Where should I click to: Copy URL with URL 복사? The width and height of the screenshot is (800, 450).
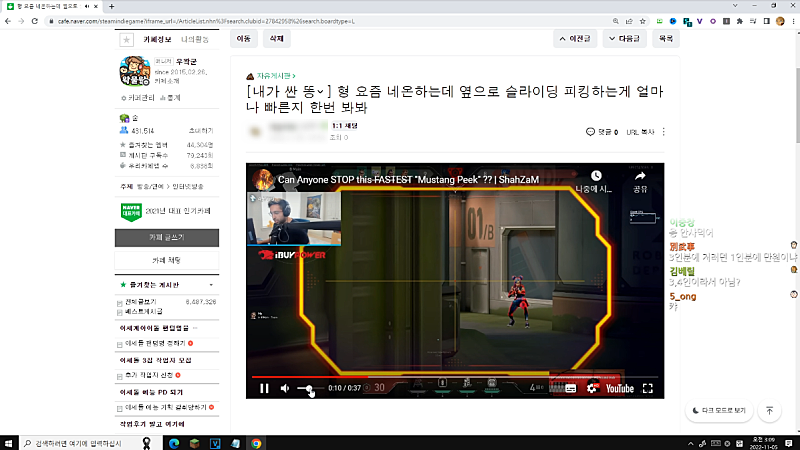point(640,132)
